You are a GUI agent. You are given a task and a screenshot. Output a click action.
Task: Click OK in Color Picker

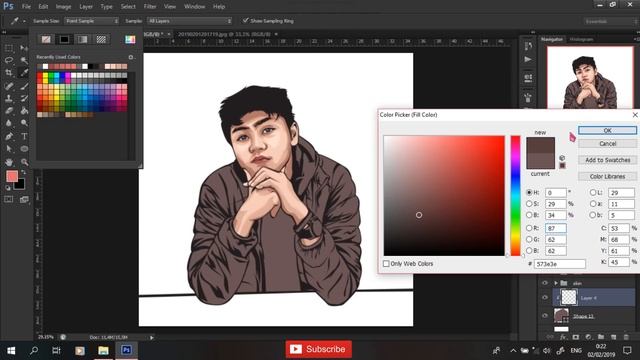coord(607,130)
